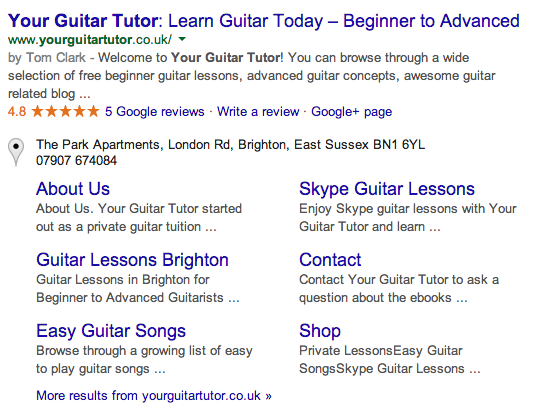The width and height of the screenshot is (540, 416).
Task: Open the Skype Guitar Lessons sitelink
Action: (x=387, y=189)
